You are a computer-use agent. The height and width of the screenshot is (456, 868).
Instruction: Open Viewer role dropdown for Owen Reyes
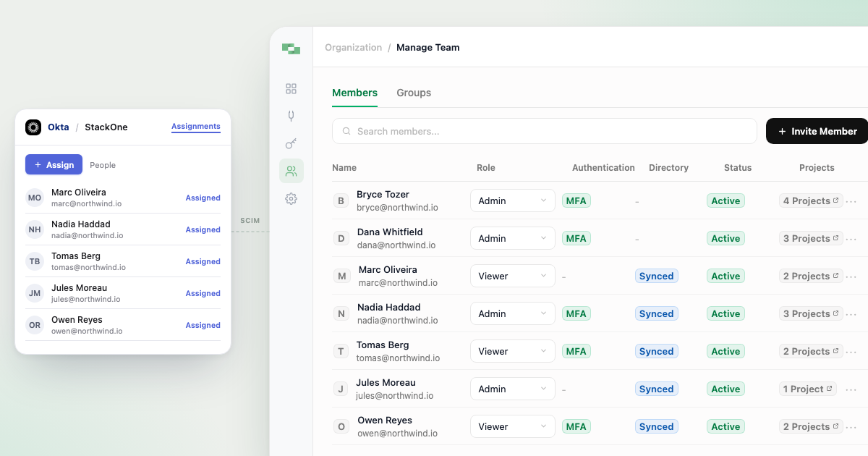(x=513, y=427)
